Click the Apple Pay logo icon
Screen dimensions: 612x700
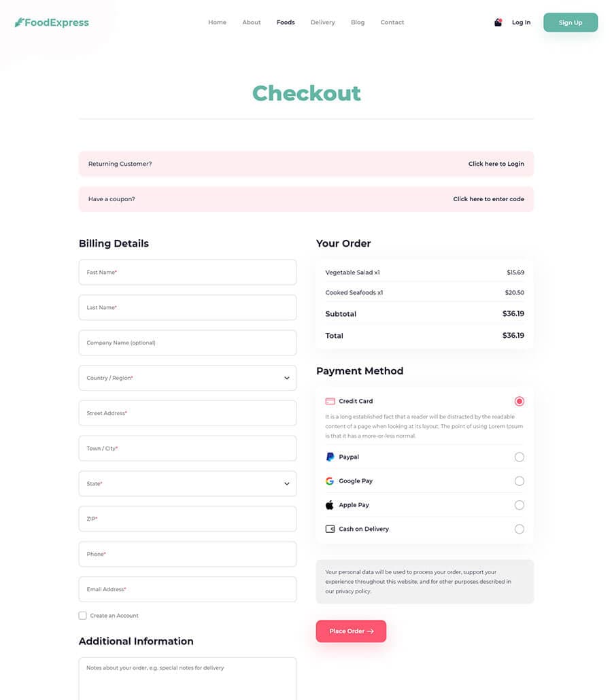coord(330,505)
